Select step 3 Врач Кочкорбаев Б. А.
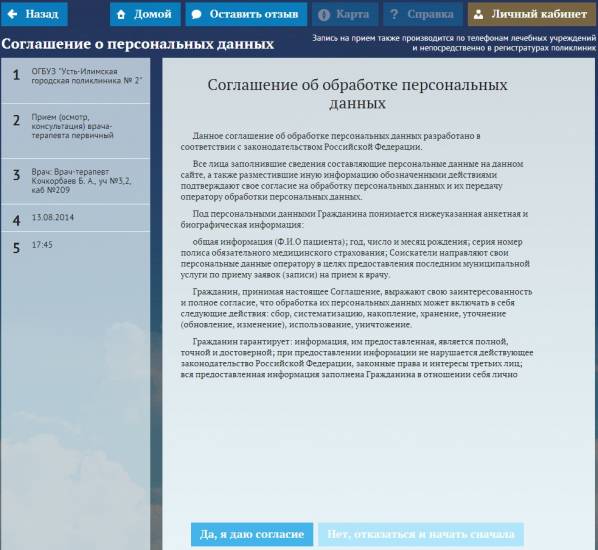598x550 pixels. (76, 181)
